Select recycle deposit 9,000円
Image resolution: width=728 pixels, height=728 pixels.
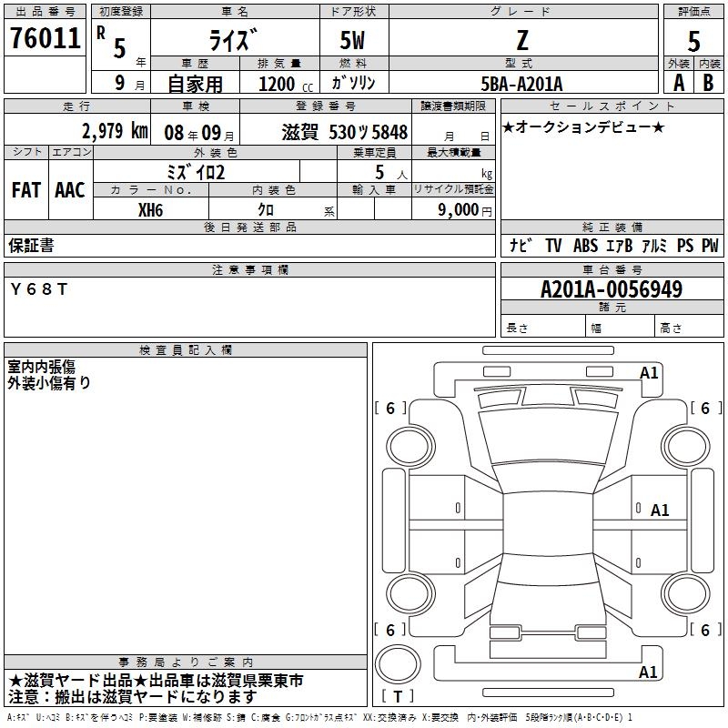click(465, 210)
